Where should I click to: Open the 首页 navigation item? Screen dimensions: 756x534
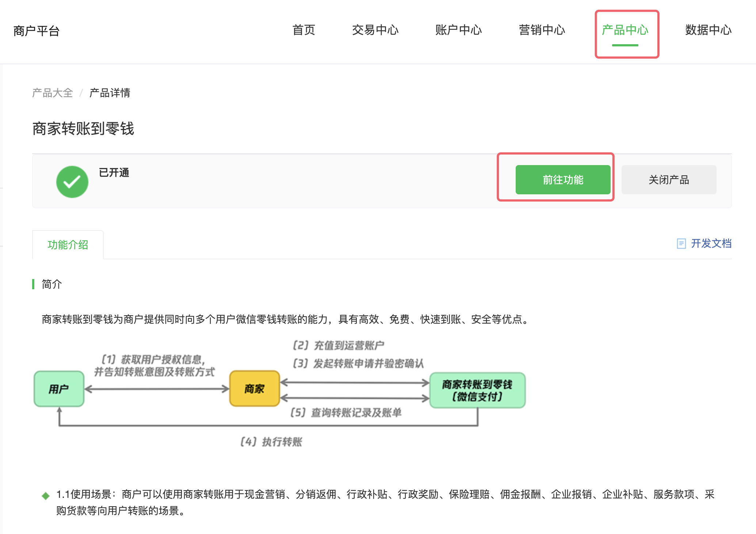[x=303, y=30]
